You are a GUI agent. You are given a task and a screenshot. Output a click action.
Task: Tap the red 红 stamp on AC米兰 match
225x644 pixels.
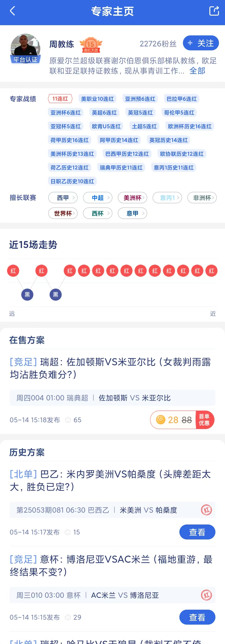(206, 595)
